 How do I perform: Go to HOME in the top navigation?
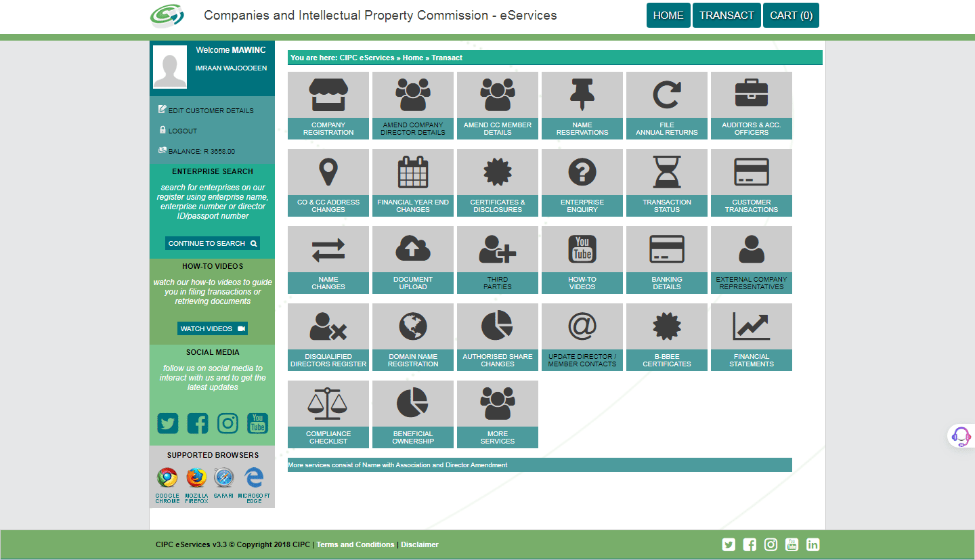pos(668,14)
